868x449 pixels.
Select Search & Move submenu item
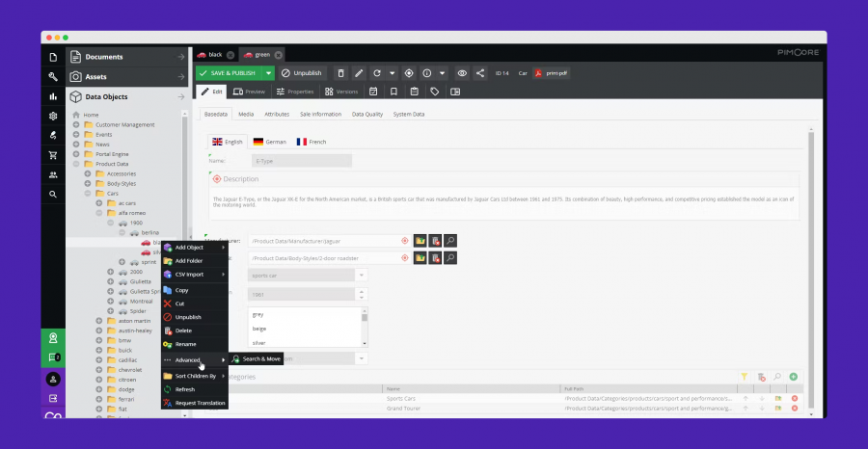pyautogui.click(x=257, y=358)
